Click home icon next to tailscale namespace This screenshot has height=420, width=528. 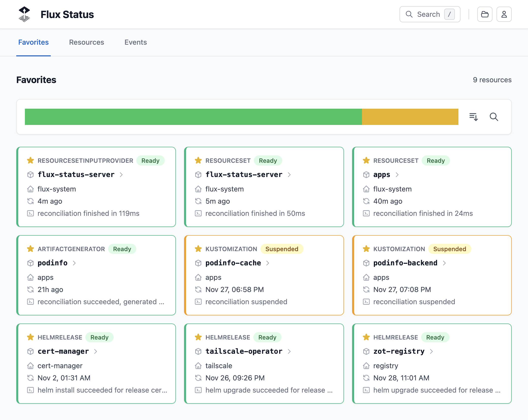point(198,366)
